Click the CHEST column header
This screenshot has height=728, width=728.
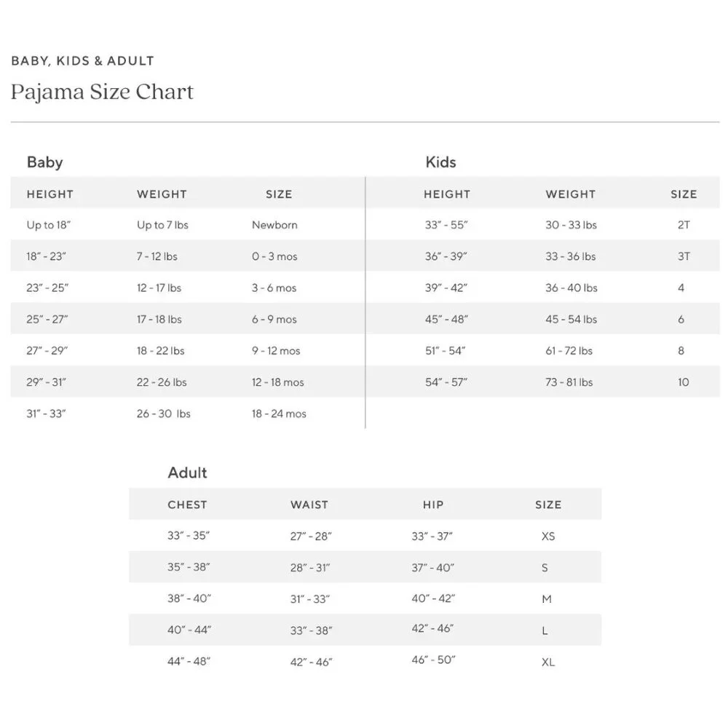tap(187, 505)
